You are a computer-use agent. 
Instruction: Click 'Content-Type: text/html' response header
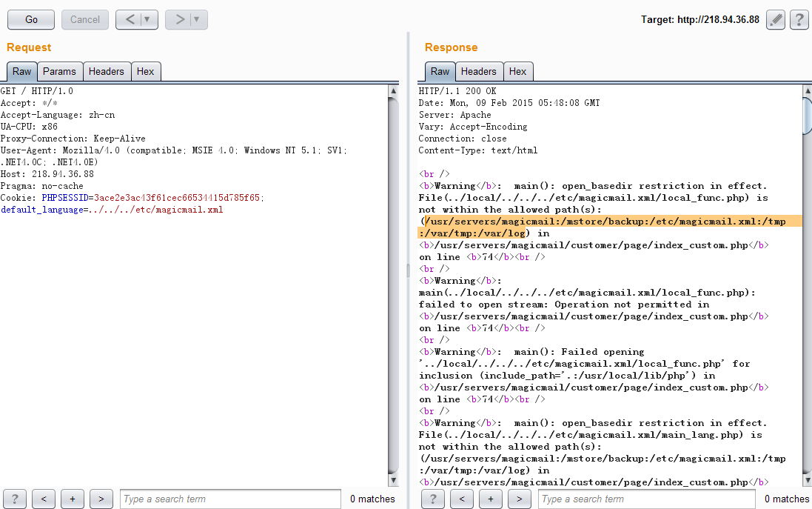pyautogui.click(x=478, y=150)
